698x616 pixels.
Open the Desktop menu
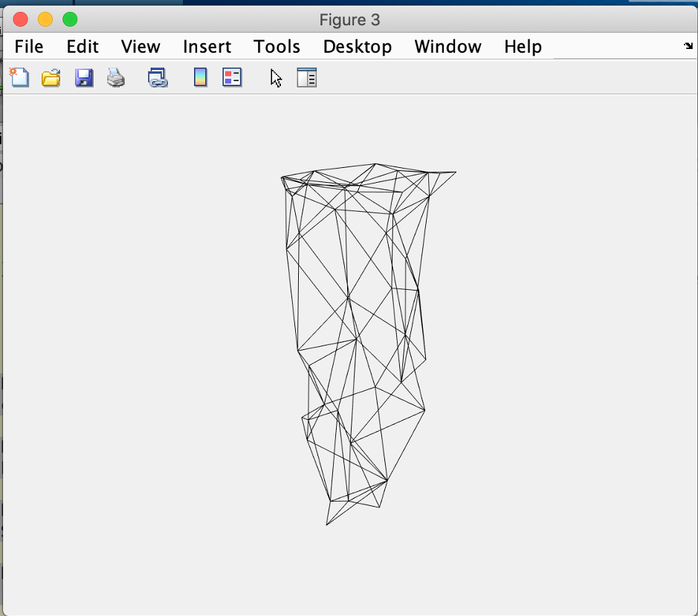coord(357,47)
